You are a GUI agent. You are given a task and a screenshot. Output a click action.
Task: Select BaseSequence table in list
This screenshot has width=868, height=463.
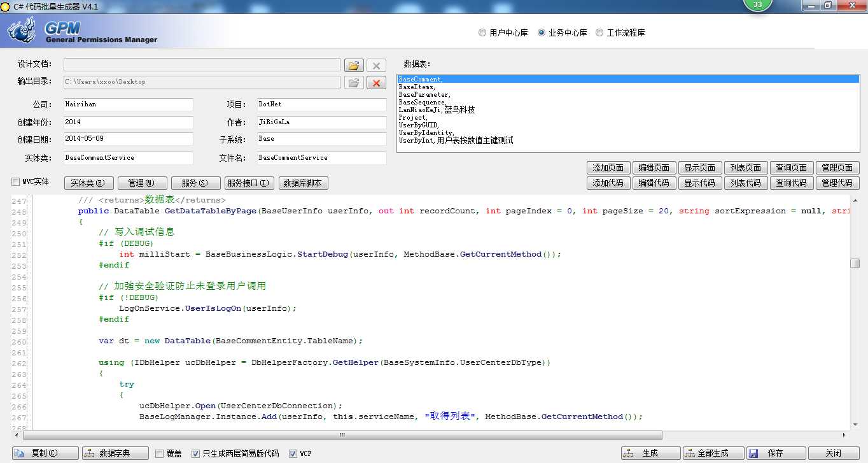628,103
